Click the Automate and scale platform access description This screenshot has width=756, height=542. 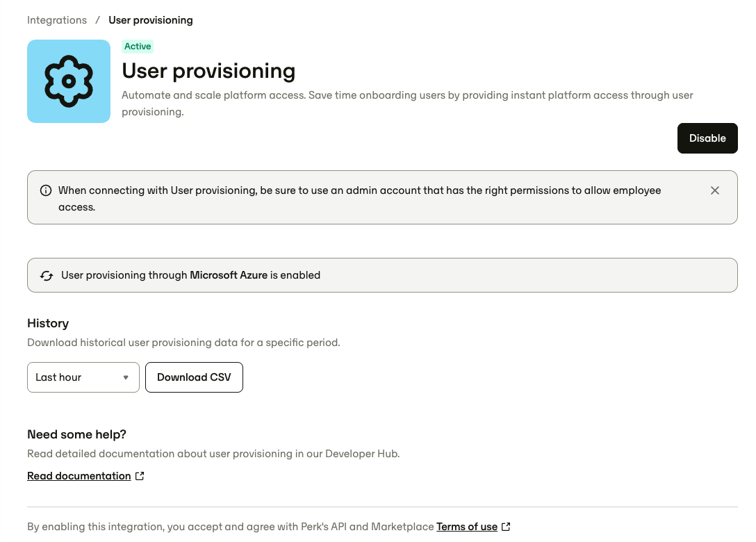pos(407,104)
